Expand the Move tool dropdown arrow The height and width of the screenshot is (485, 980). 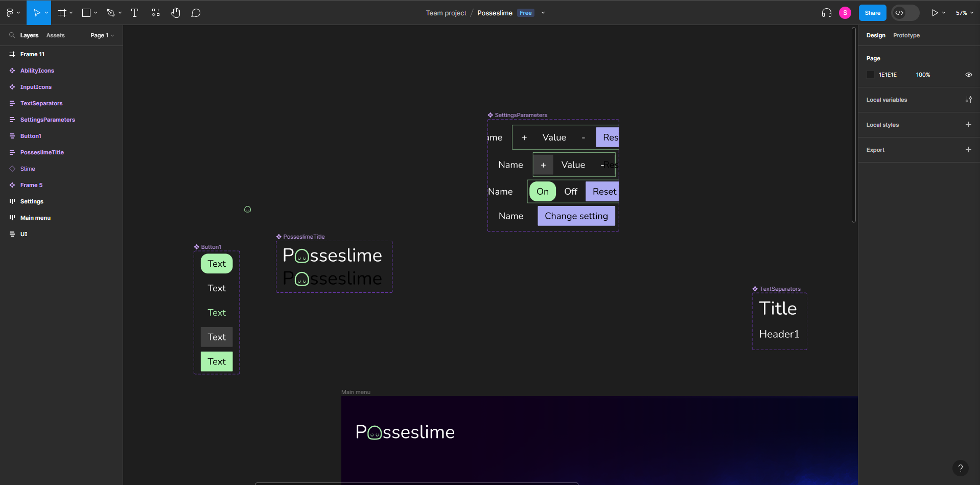(x=46, y=13)
